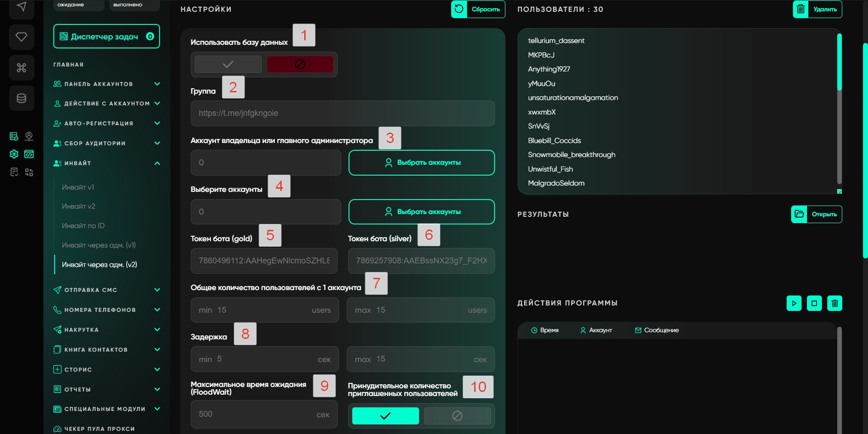Screen dimensions: 868x434
Task: Click the database icon in left sidebar
Action: [21, 98]
